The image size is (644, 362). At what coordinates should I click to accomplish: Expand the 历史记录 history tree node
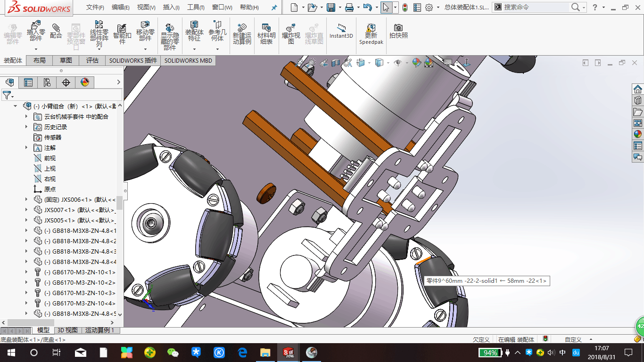coord(26,127)
